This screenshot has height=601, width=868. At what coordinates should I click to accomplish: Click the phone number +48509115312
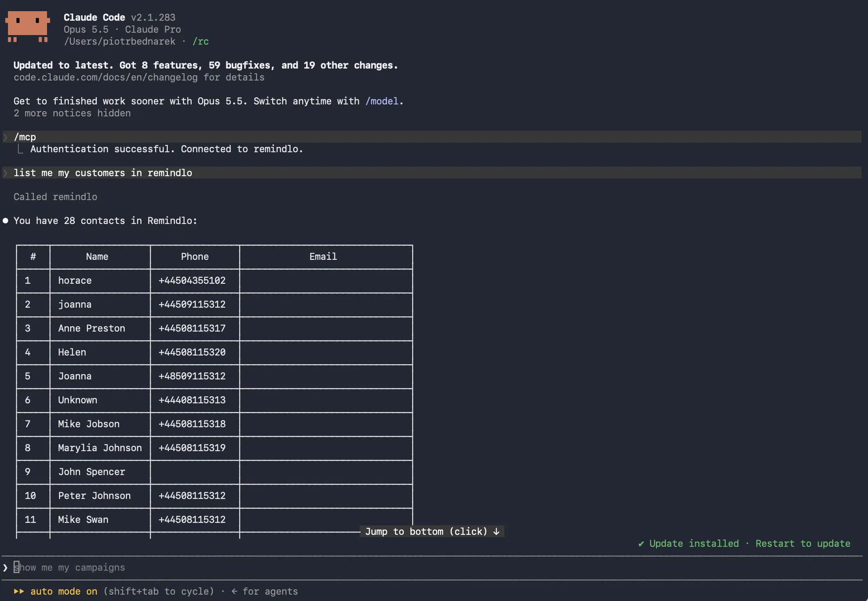(x=192, y=376)
